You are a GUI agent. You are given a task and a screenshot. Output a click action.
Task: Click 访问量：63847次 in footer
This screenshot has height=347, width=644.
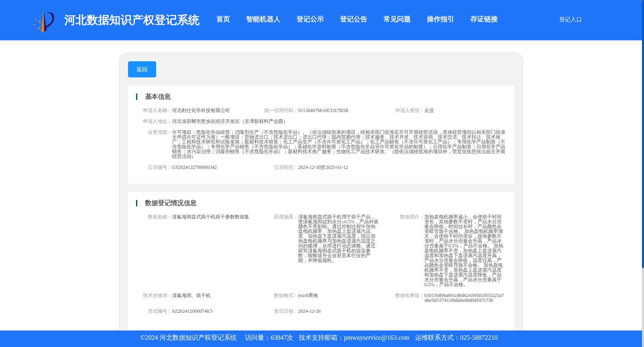pyautogui.click(x=269, y=338)
